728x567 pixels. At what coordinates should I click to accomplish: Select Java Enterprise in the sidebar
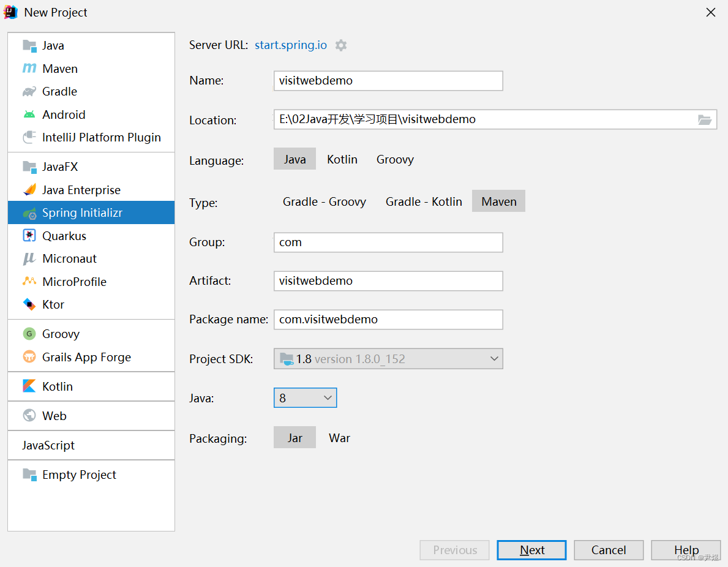click(x=81, y=190)
